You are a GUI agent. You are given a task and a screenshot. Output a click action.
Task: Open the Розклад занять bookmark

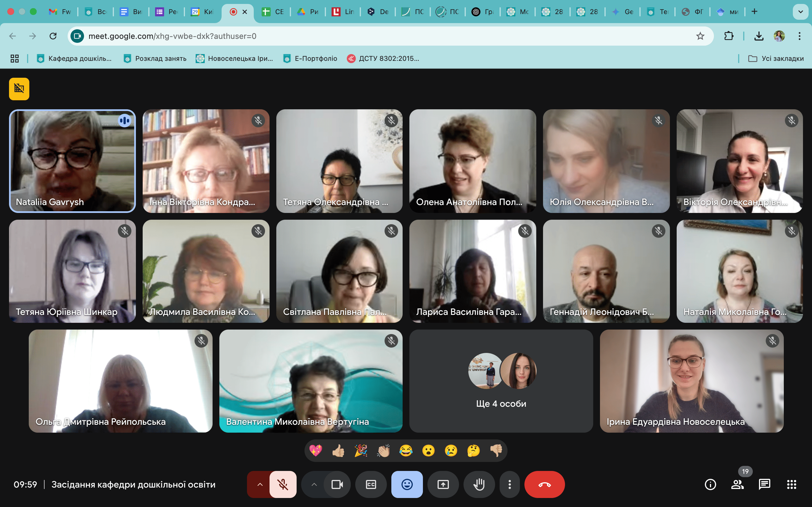pos(155,59)
